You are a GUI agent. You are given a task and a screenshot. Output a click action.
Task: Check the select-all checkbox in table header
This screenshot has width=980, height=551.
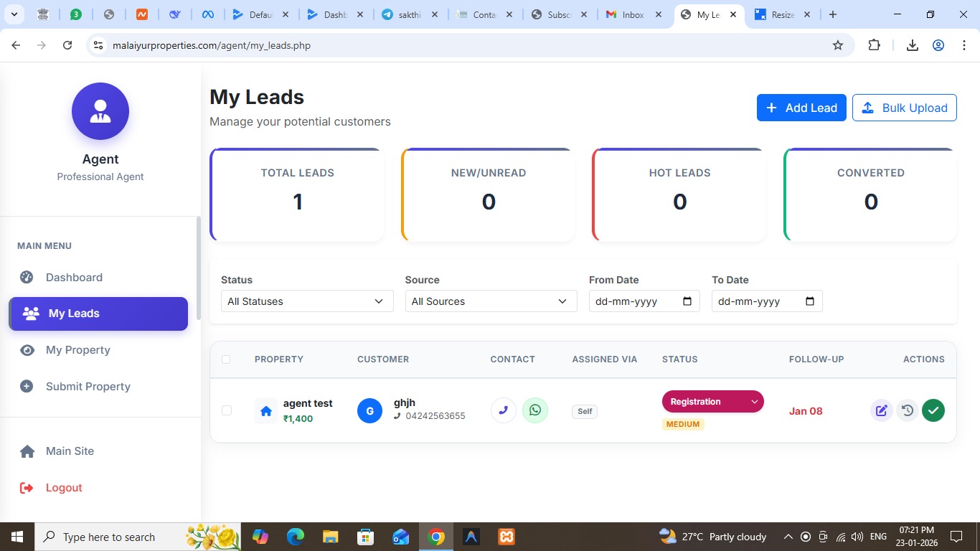point(227,359)
